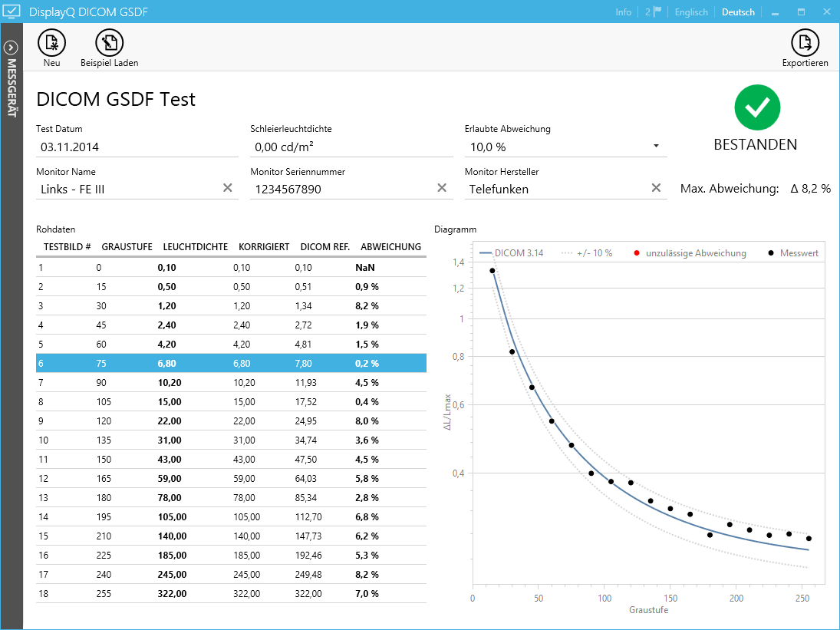
Task: Open the Info menu item
Action: (x=623, y=12)
